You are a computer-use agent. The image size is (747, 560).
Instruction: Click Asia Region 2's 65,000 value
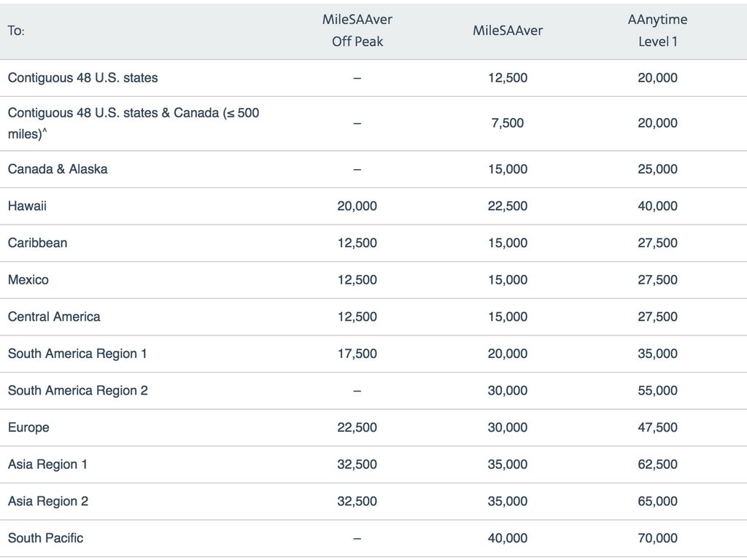657,501
